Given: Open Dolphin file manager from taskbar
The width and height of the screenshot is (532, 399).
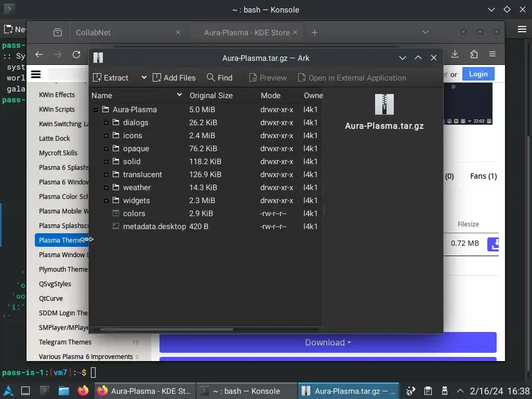Looking at the screenshot, I should [63, 391].
